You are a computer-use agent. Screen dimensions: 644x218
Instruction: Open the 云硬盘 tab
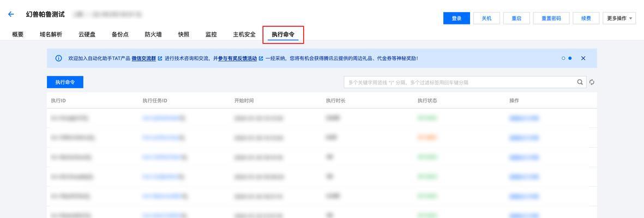click(x=87, y=34)
